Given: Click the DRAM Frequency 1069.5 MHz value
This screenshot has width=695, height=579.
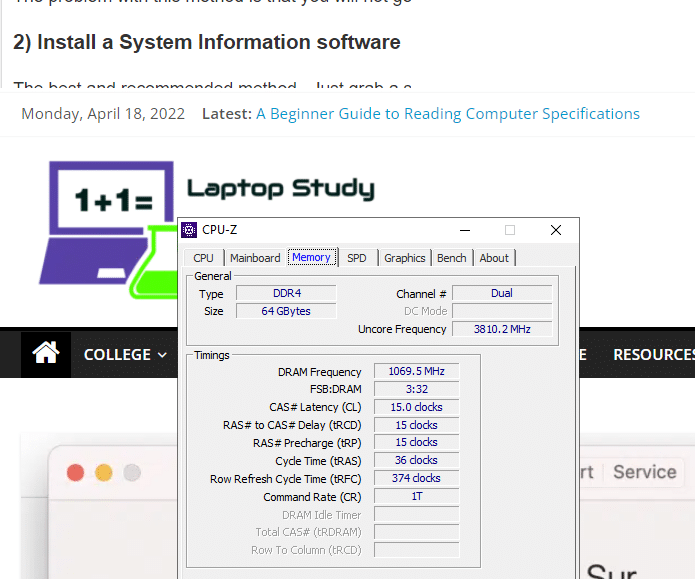Looking at the screenshot, I should [x=417, y=371].
